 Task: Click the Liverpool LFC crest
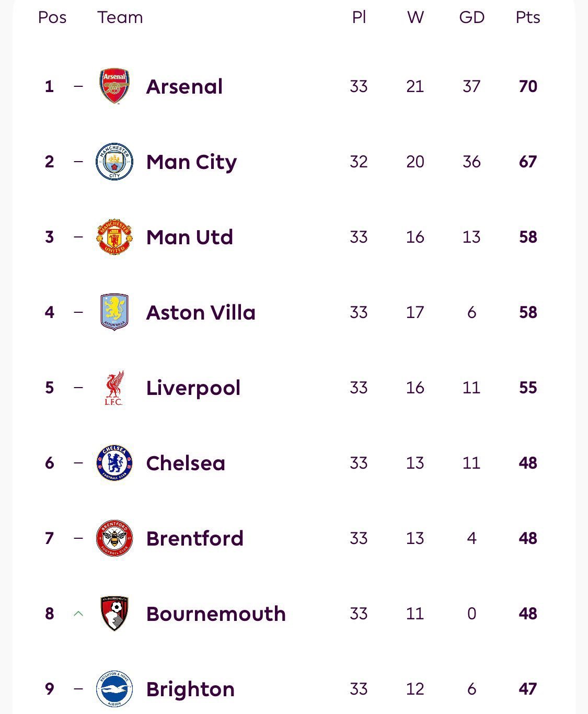click(x=114, y=388)
